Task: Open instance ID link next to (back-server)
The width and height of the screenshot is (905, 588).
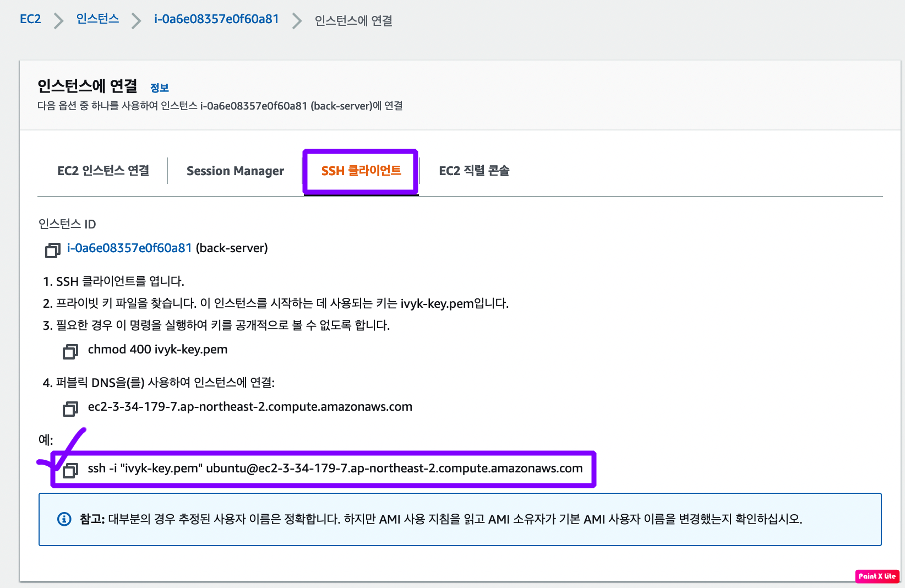Action: click(129, 248)
